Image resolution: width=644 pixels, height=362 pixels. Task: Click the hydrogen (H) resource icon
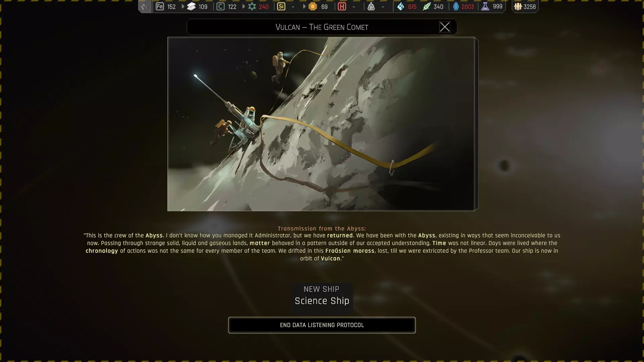pos(342,6)
